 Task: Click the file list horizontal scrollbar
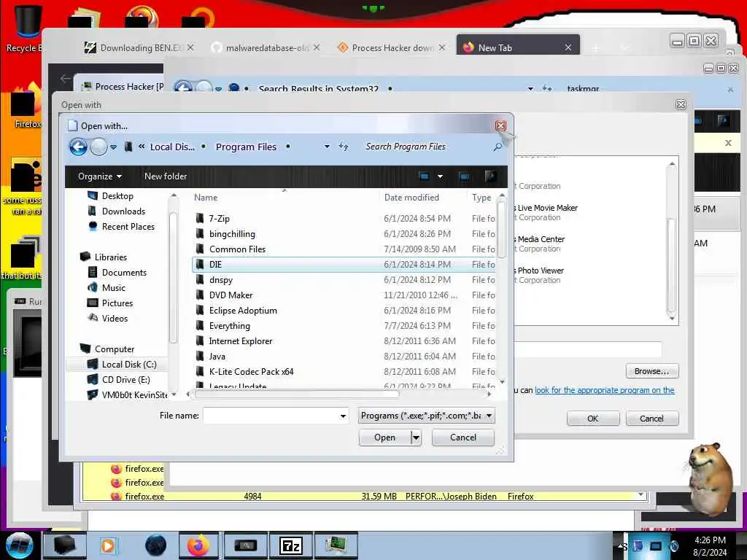(297, 394)
